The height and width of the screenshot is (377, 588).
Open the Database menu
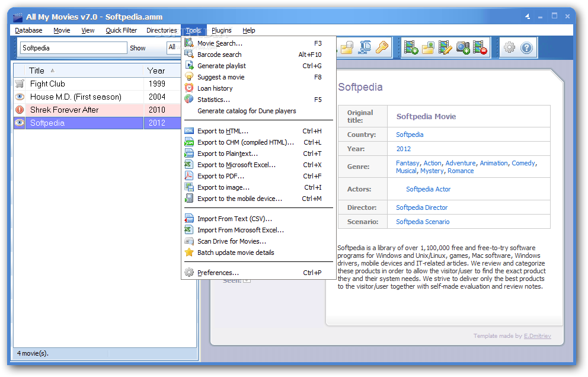pyautogui.click(x=28, y=30)
